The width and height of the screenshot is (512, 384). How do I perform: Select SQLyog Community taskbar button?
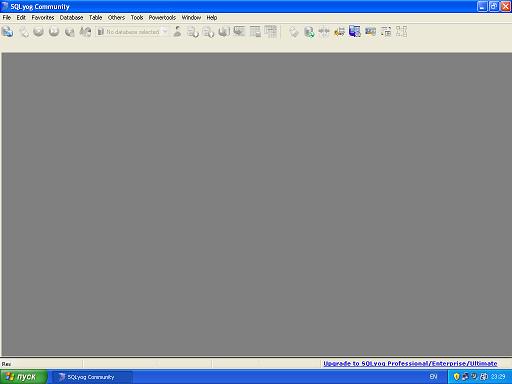point(91,377)
